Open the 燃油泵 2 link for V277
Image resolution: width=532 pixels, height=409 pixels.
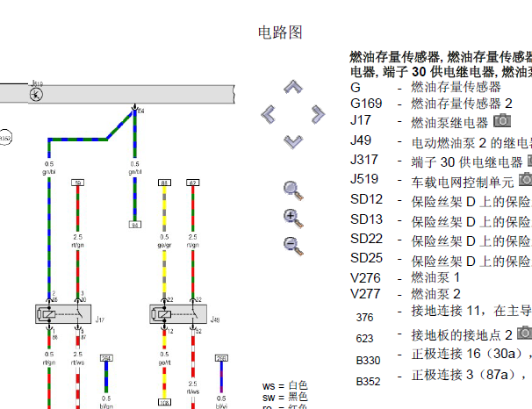click(x=436, y=294)
